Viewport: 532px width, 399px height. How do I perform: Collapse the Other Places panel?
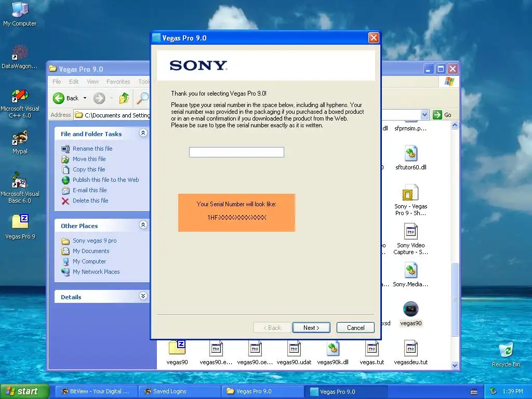[x=143, y=225]
